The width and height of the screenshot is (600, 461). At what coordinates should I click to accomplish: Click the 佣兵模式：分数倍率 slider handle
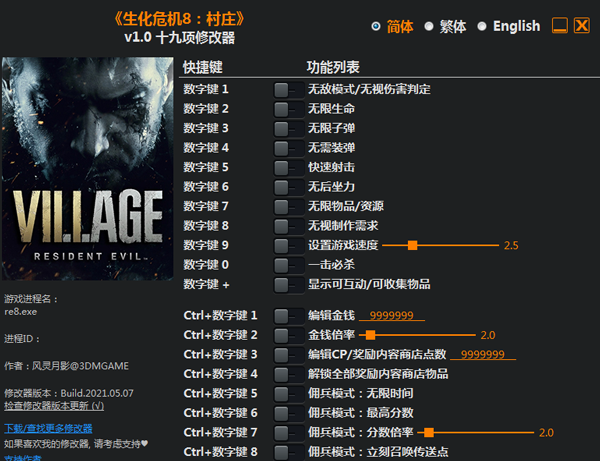pos(429,433)
